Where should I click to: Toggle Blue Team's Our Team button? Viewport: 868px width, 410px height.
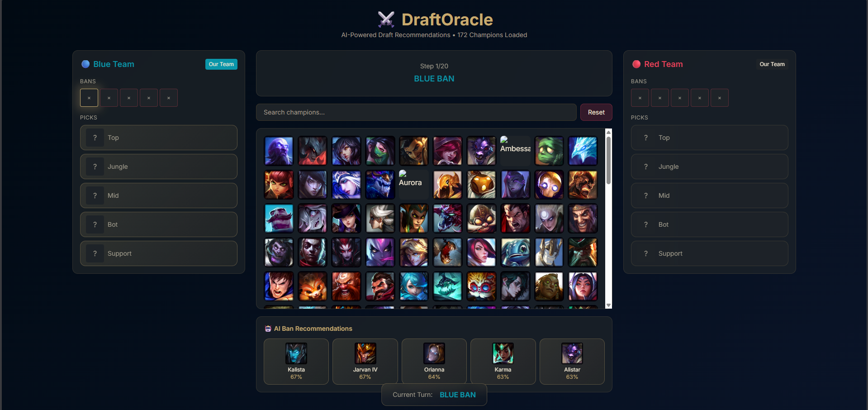point(221,64)
